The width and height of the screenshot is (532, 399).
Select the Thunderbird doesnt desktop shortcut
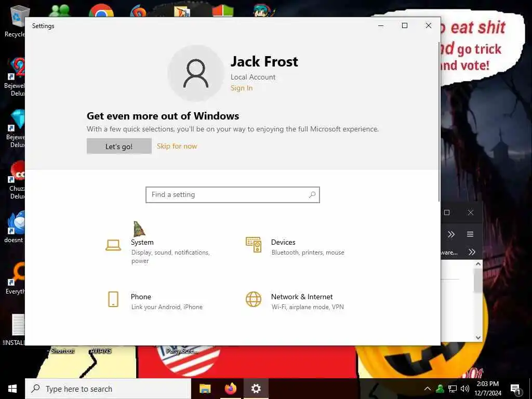pyautogui.click(x=15, y=228)
